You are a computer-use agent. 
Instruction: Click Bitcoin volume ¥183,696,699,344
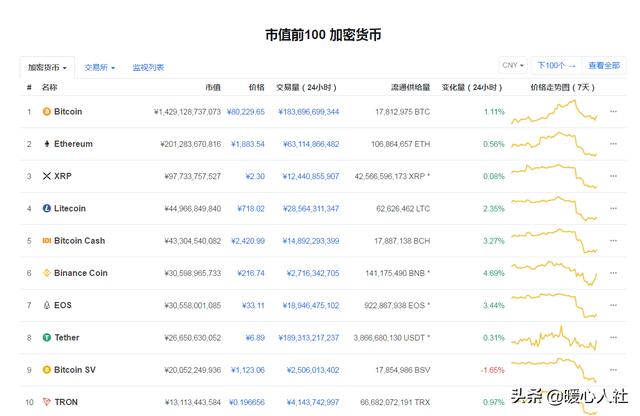(x=309, y=111)
